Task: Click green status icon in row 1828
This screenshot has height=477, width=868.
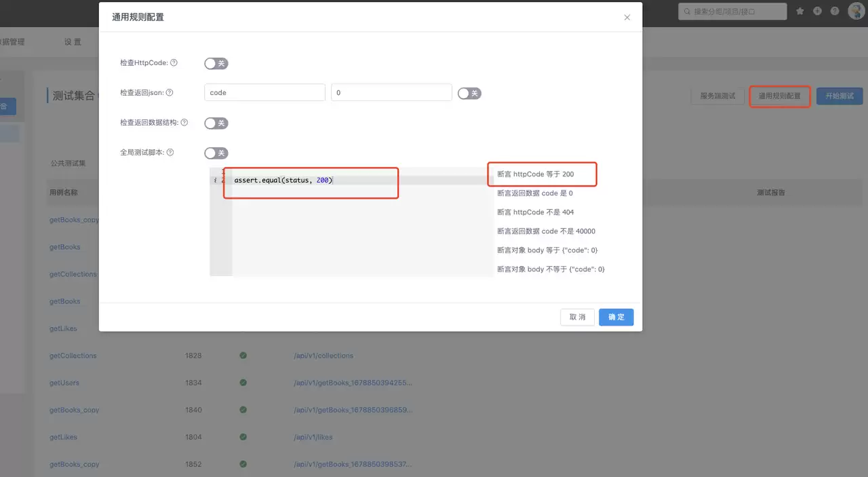Action: coord(243,356)
